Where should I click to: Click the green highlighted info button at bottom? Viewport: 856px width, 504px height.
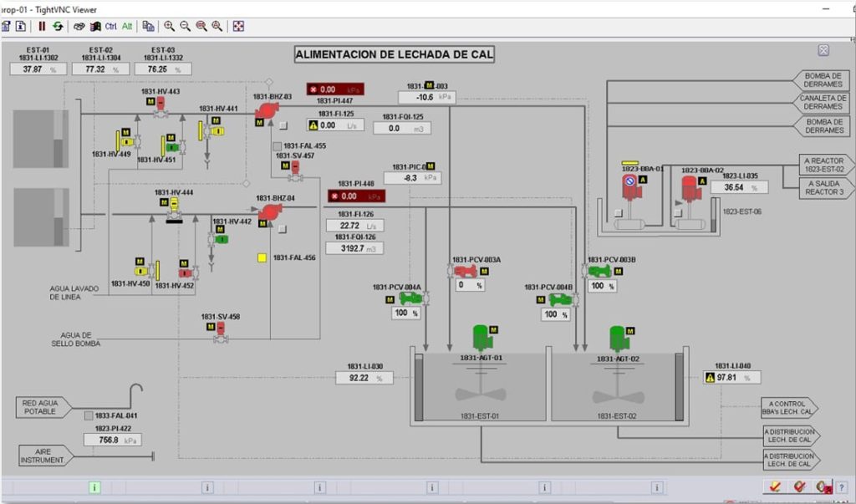[x=94, y=487]
